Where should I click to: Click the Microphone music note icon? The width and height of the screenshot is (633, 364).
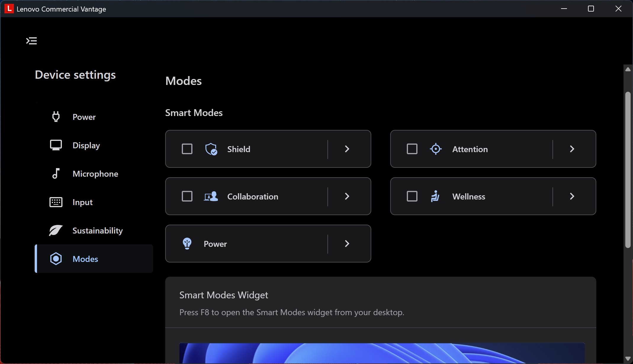click(56, 174)
